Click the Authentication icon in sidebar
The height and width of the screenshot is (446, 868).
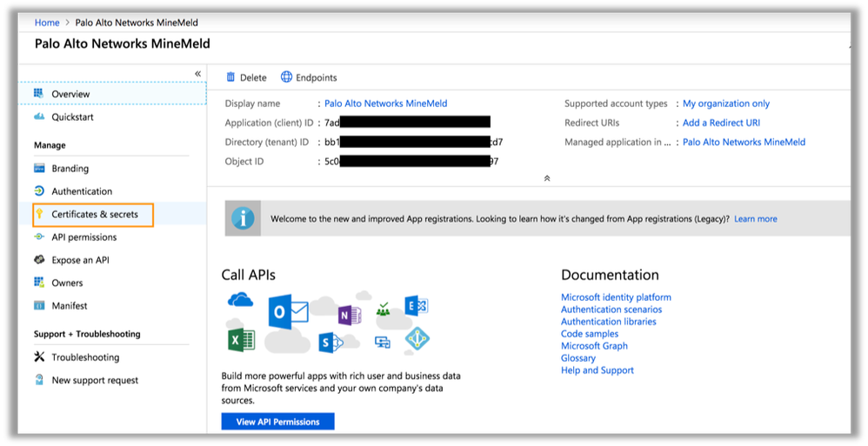click(38, 191)
